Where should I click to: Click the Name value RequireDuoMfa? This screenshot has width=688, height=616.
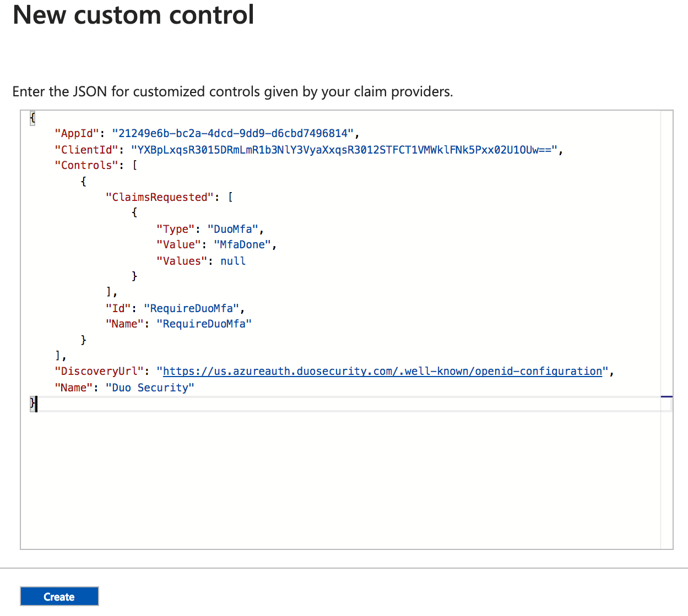[204, 324]
